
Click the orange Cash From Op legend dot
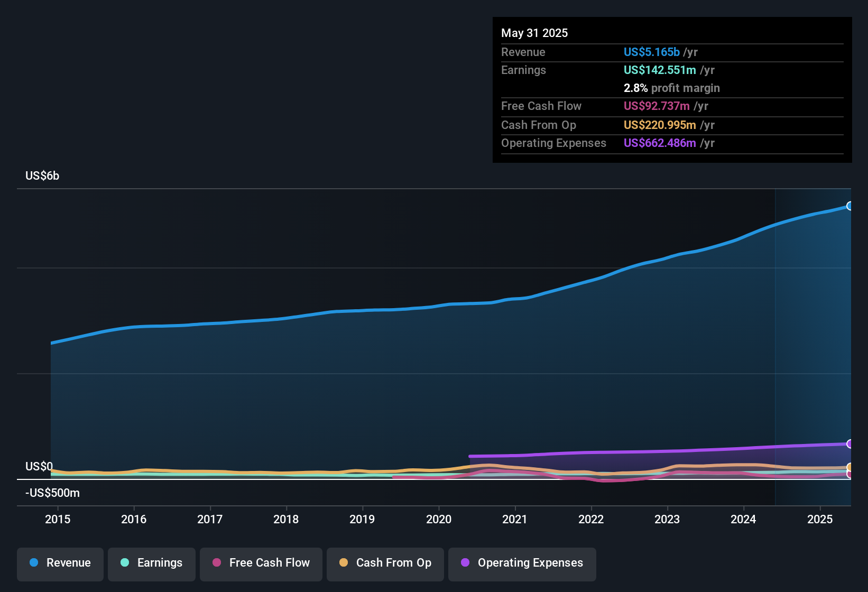(344, 562)
